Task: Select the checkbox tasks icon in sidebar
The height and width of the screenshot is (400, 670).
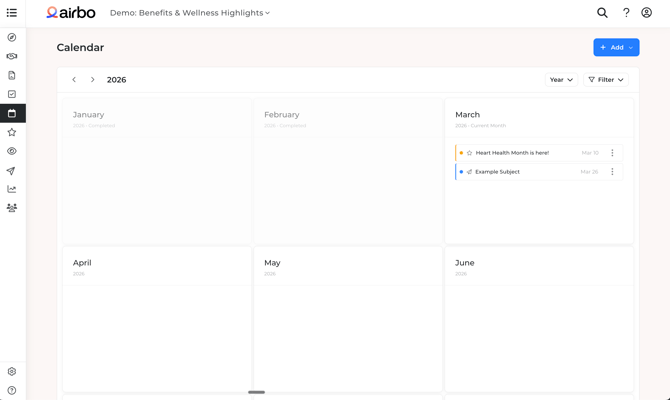Action: click(12, 94)
